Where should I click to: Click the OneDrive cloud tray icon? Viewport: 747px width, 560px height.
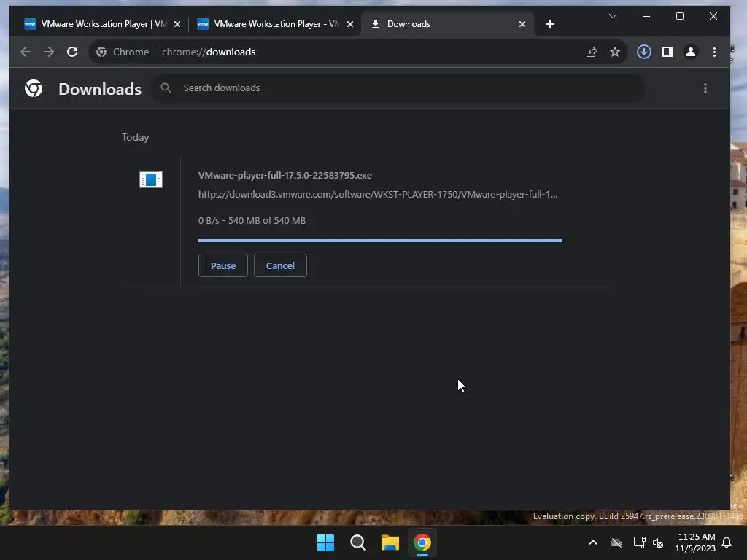tap(616, 542)
